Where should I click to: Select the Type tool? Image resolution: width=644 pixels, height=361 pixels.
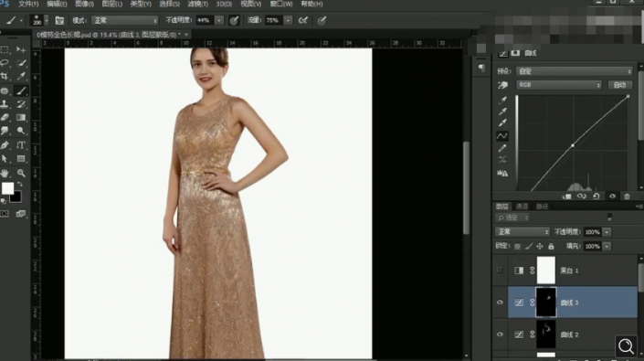(x=20, y=145)
